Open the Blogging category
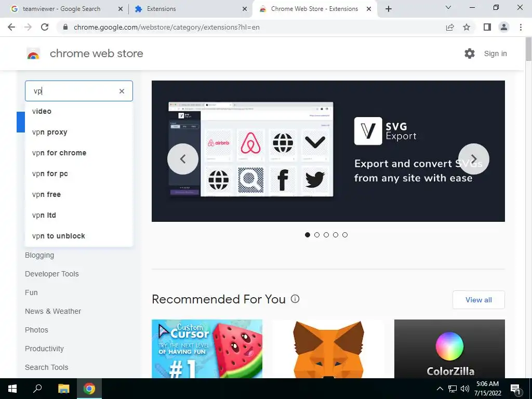Viewport: 532px width, 399px height. [39, 255]
